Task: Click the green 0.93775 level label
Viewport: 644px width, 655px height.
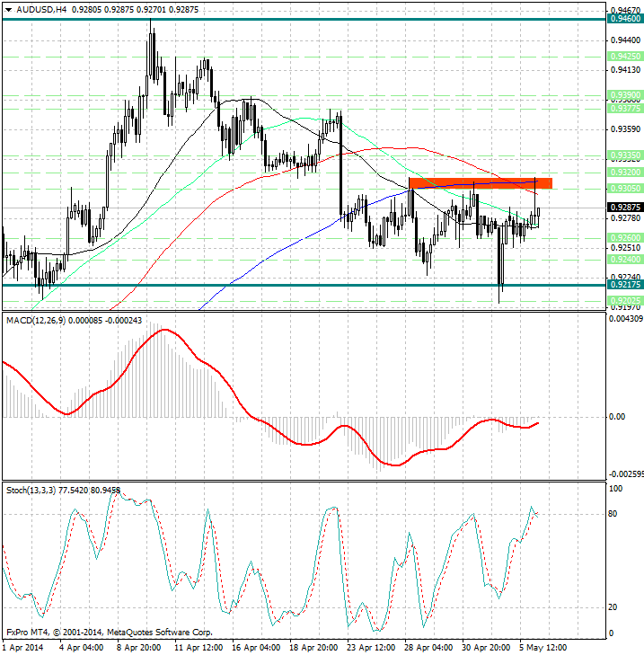Action: (x=625, y=108)
